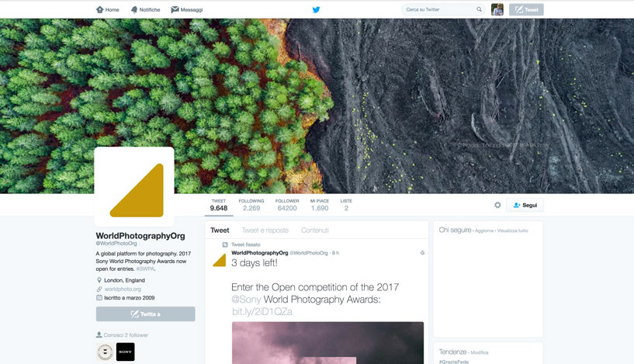Open the profile gear options menu
This screenshot has height=364, width=634.
tap(497, 205)
